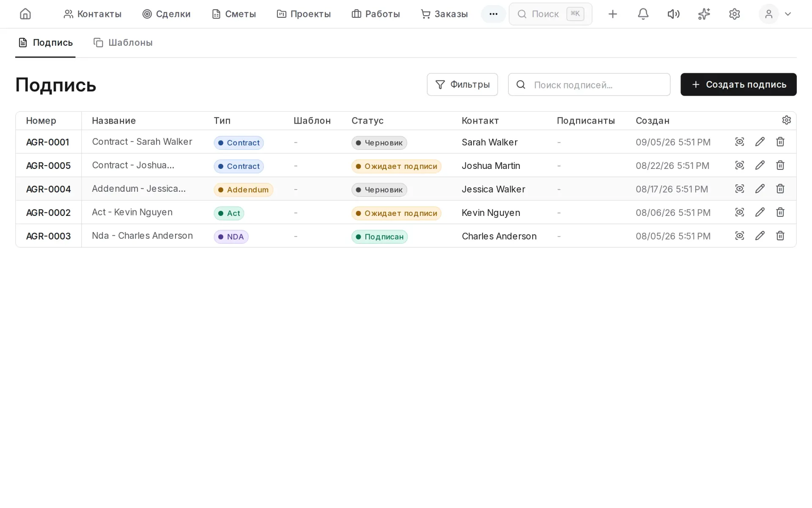Screen dimensions: 812x508
Task: Open Contract - Sarah Walker agreement
Action: 142,142
